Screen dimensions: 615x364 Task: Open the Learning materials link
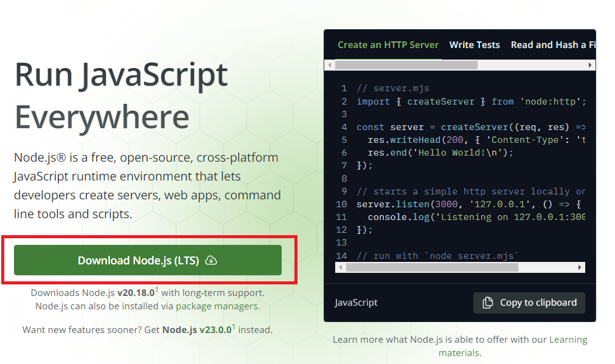tap(513, 346)
